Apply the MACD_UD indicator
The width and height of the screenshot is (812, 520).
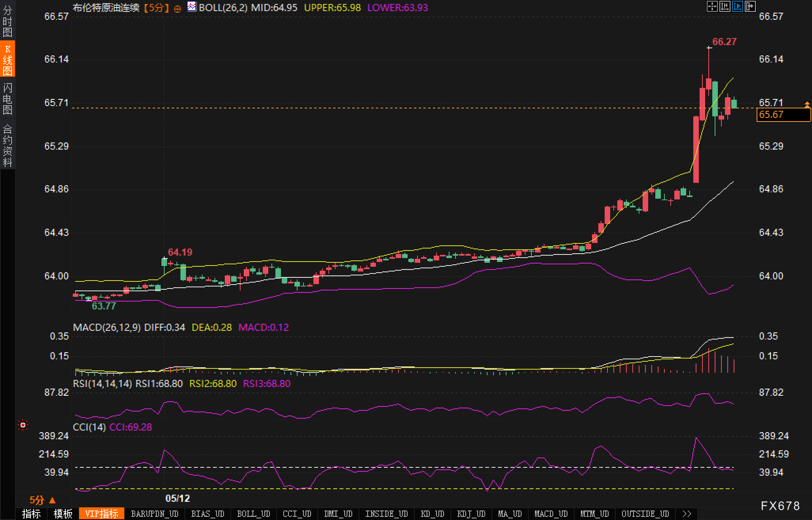pos(551,514)
